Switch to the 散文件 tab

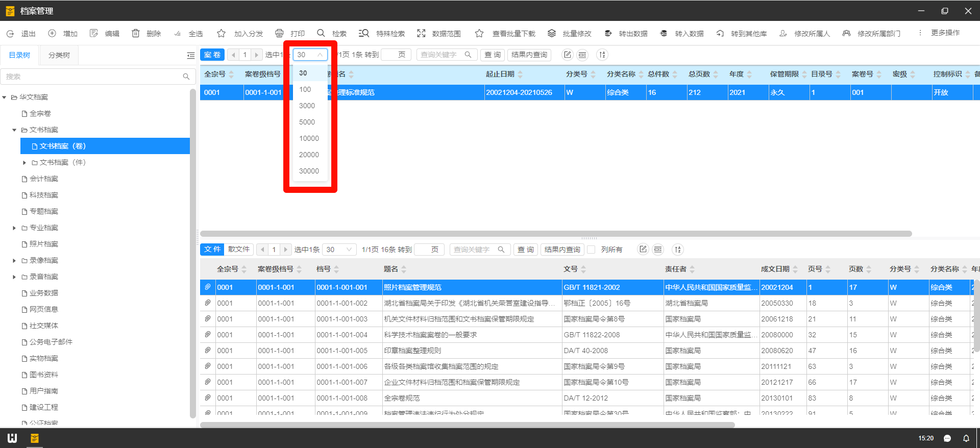239,249
